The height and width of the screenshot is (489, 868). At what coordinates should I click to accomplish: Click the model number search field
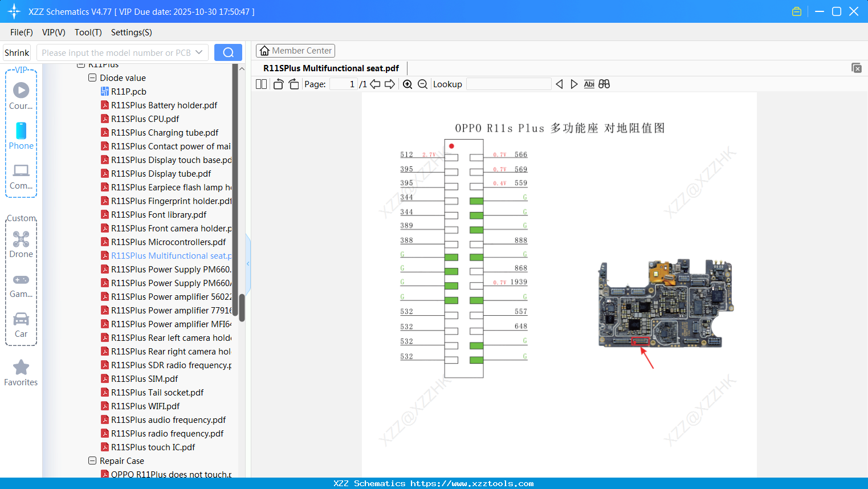pyautogui.click(x=116, y=52)
